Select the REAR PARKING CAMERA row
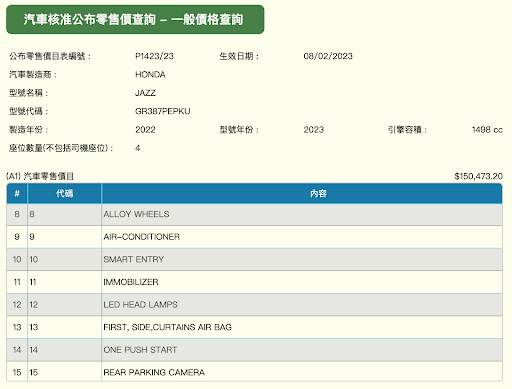Screen dimensions: 512x389 (254, 372)
